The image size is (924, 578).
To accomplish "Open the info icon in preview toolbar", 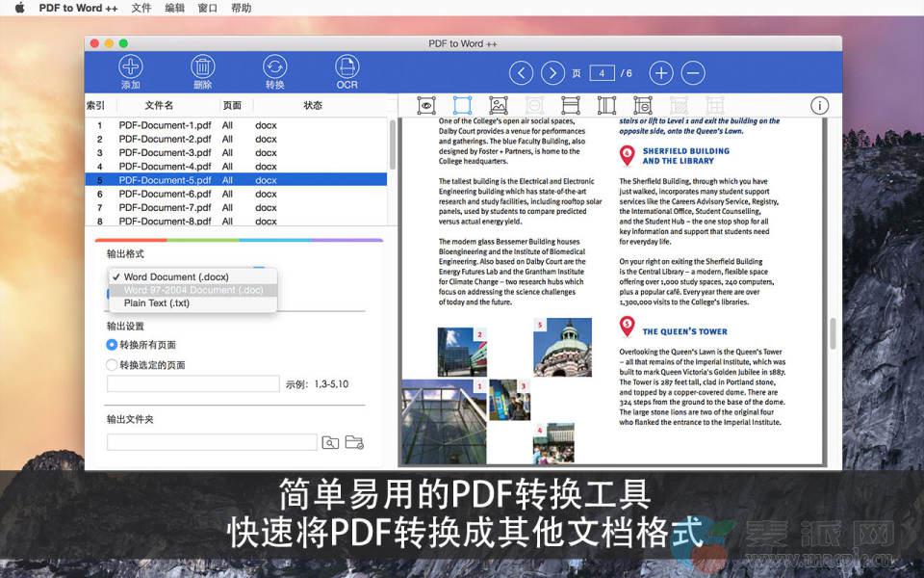I will click(820, 106).
